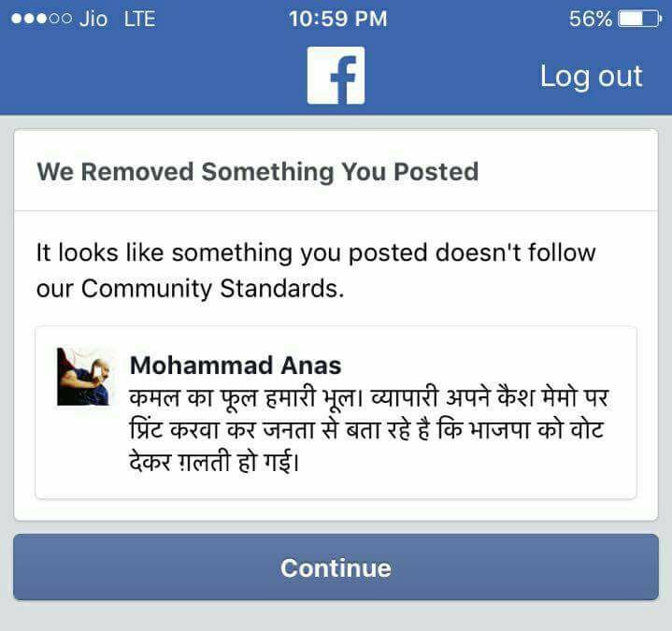The width and height of the screenshot is (672, 631).
Task: Tap gray background below Continue button
Action: (336, 616)
